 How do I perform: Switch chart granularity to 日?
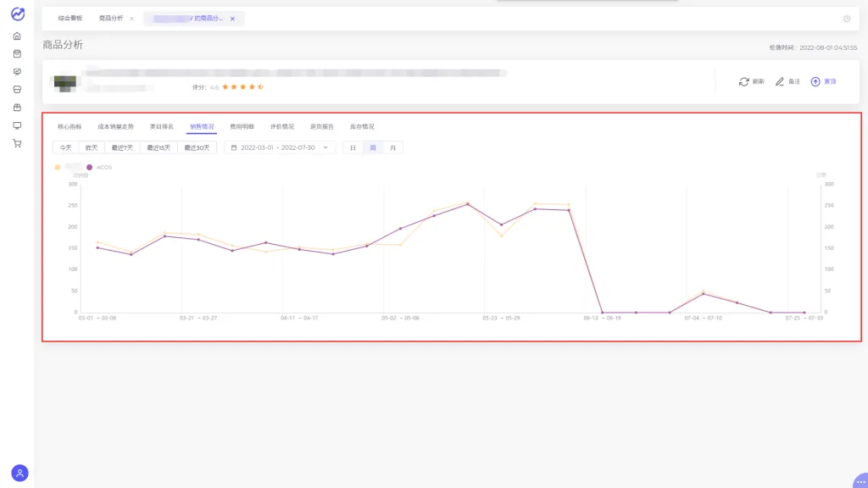353,147
